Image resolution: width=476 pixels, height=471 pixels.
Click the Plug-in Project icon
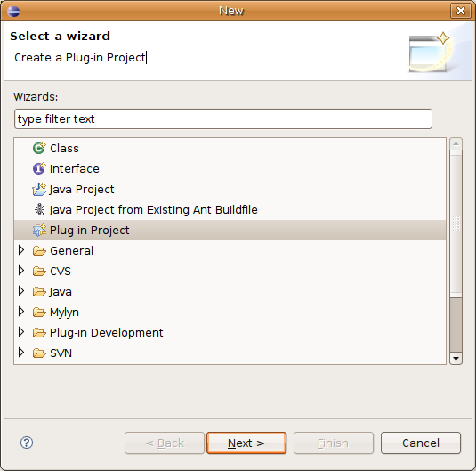point(39,230)
